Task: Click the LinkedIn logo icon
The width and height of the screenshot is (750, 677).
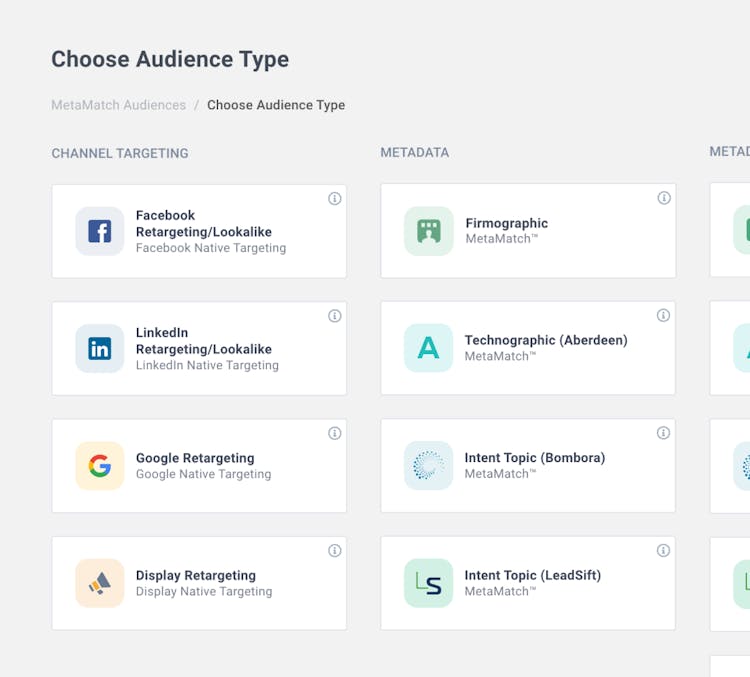Action: coord(100,348)
